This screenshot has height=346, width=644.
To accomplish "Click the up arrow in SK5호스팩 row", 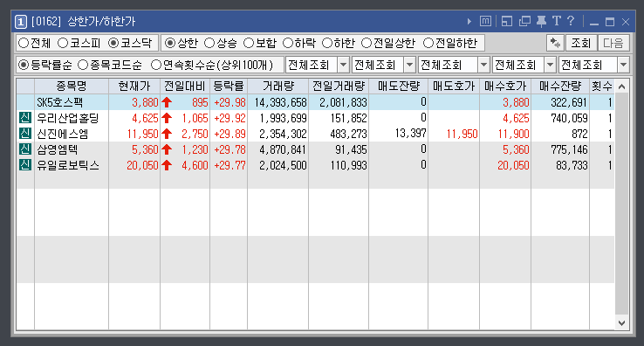I will pos(167,102).
